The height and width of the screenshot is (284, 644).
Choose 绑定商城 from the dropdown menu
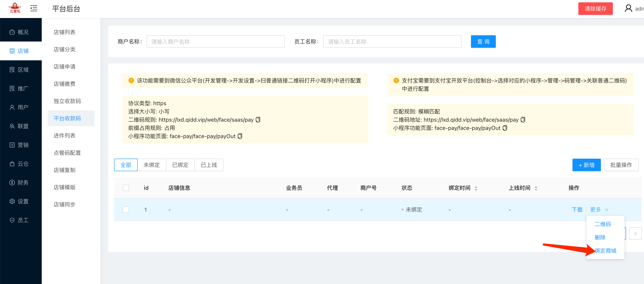point(605,251)
